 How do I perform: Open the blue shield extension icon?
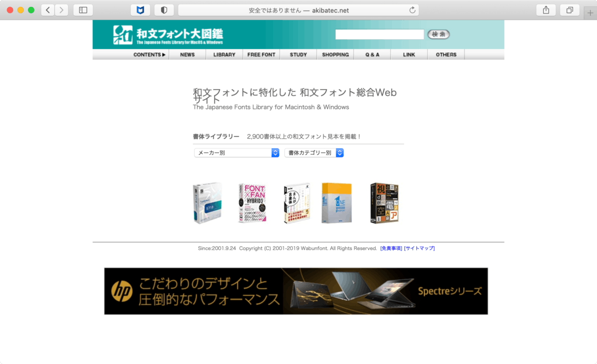pos(140,10)
